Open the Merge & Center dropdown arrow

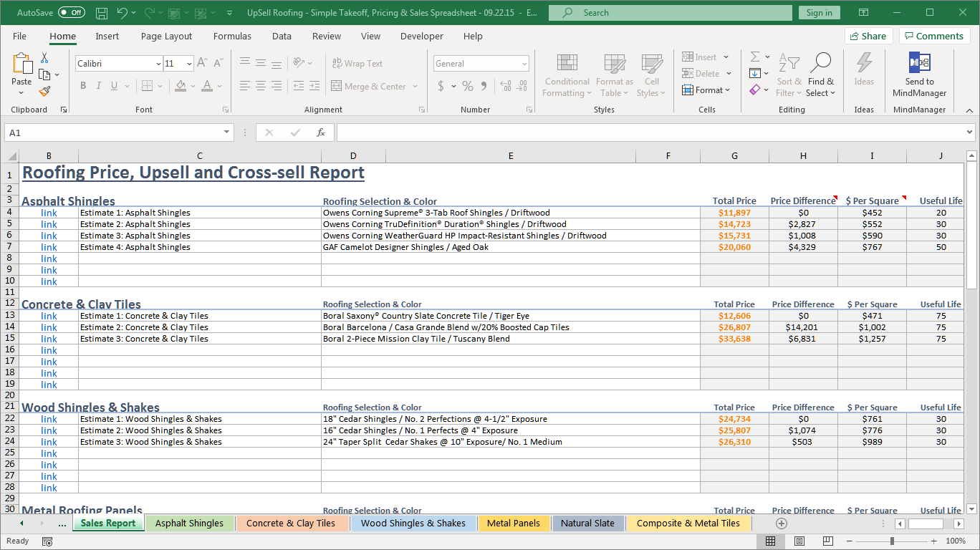(x=414, y=87)
